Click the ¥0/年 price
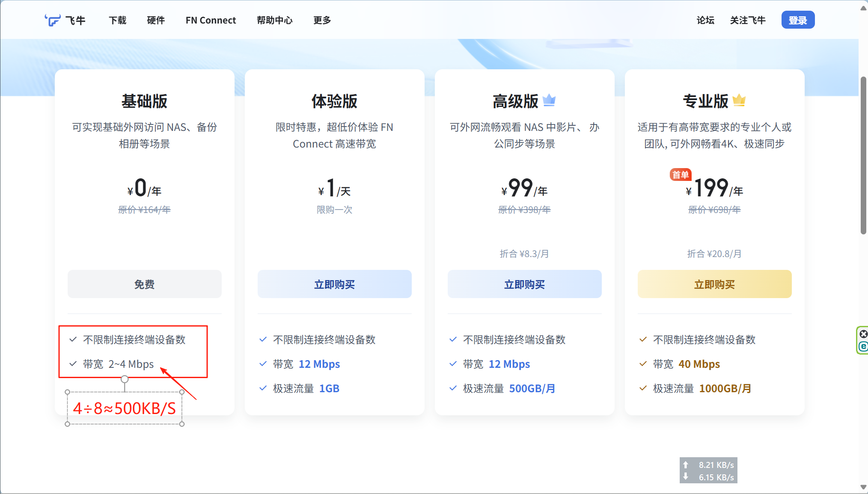The height and width of the screenshot is (494, 868). 145,188
